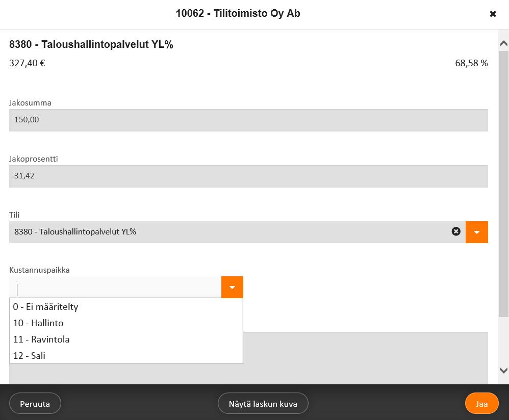Close the Tilitoimisto Oy Ab dialog
Image resolution: width=509 pixels, height=420 pixels.
click(493, 14)
